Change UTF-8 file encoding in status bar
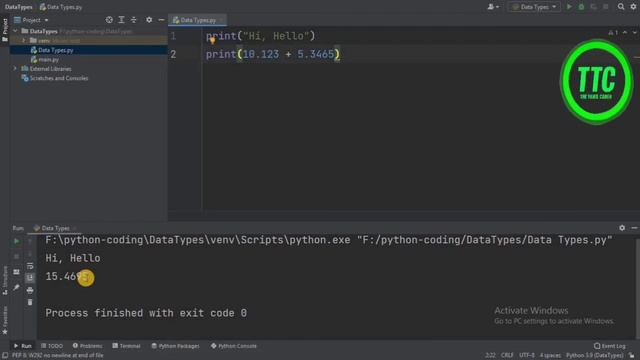The width and height of the screenshot is (640, 360). (527, 356)
